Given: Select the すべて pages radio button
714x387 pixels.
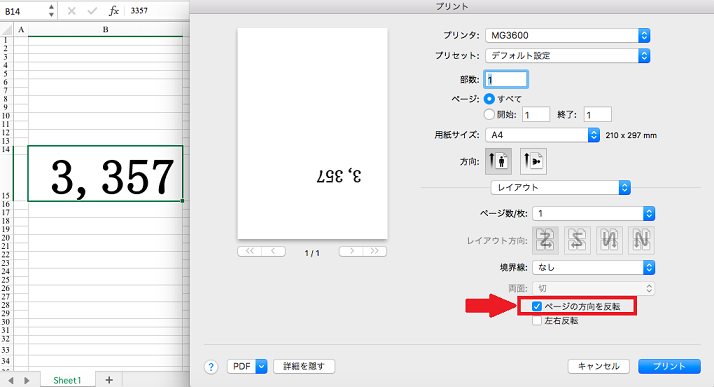Looking at the screenshot, I should click(x=489, y=98).
